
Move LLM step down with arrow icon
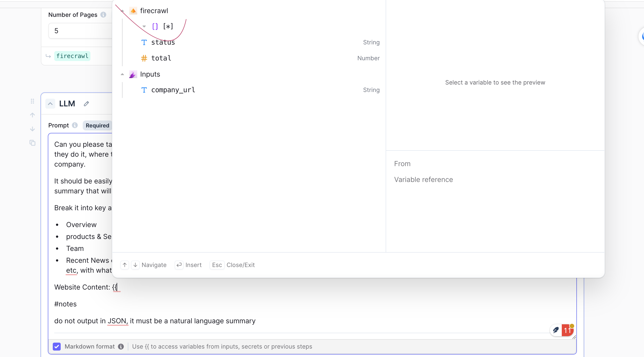[x=32, y=129]
